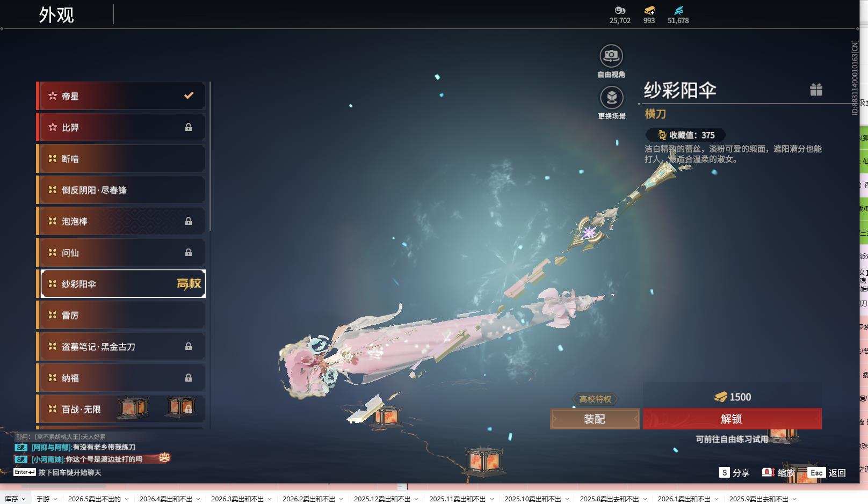Click the lock icon on the 比羿 row

click(x=189, y=127)
